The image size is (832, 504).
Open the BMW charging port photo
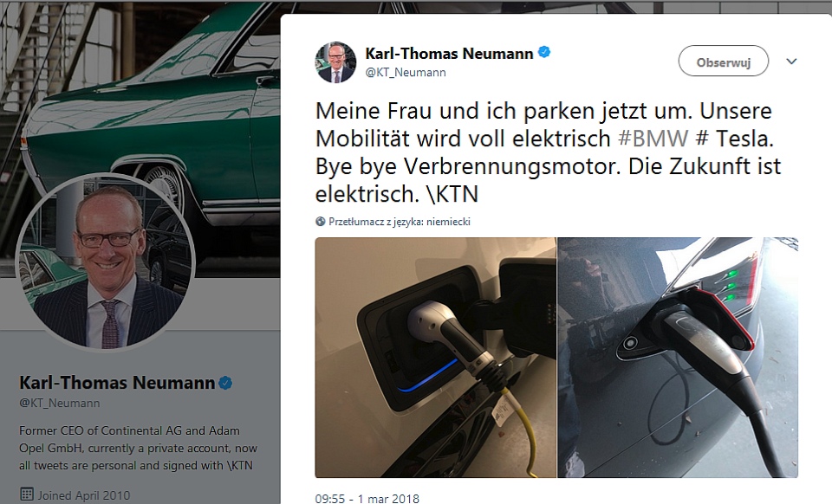pos(435,358)
